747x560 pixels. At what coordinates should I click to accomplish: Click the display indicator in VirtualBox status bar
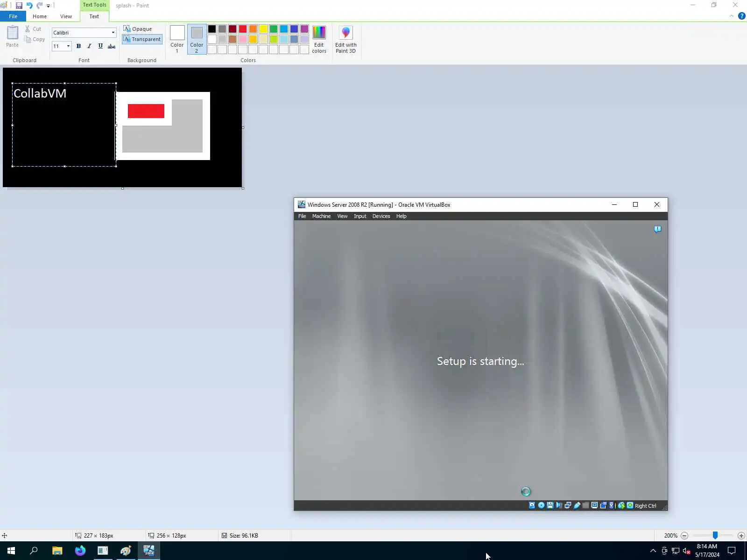pyautogui.click(x=594, y=505)
